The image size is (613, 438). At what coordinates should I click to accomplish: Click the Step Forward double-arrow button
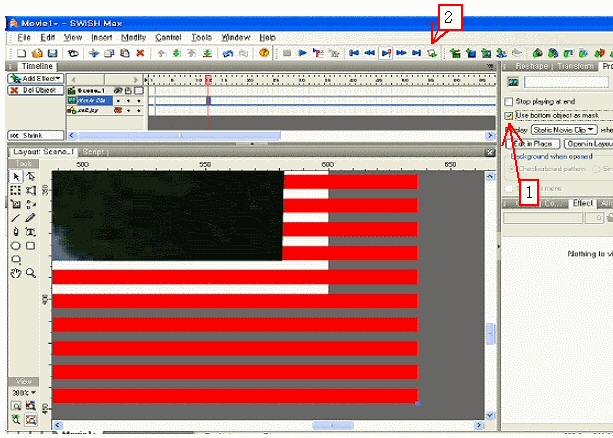401,53
